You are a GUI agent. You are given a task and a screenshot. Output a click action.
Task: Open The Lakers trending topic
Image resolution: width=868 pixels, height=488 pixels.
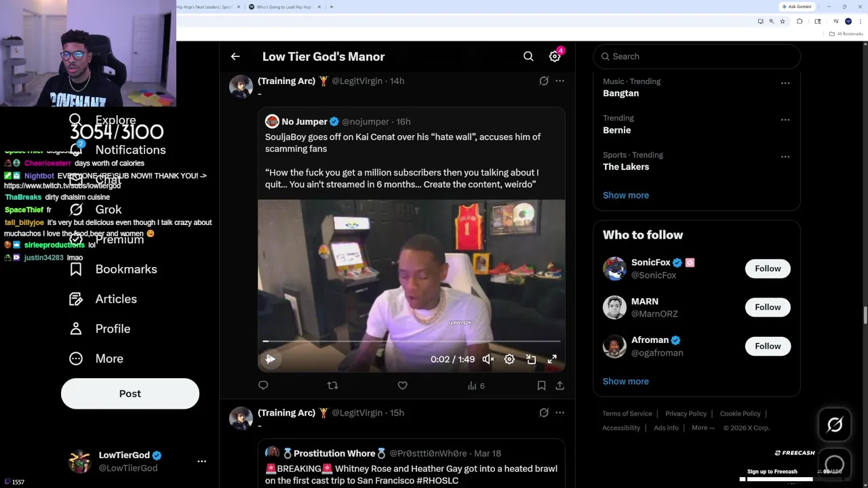coord(626,167)
